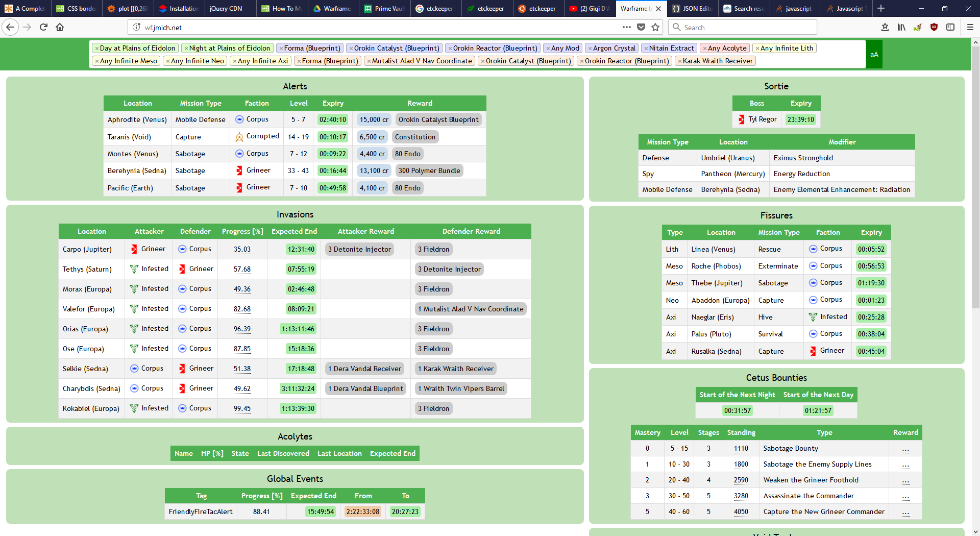Switch to the Search results tab

(744, 9)
